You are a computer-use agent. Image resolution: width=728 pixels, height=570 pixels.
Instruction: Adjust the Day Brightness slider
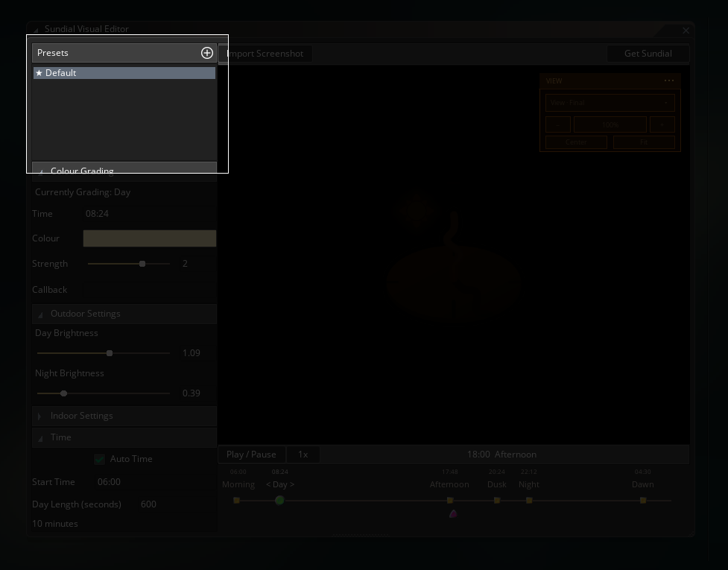point(103,353)
